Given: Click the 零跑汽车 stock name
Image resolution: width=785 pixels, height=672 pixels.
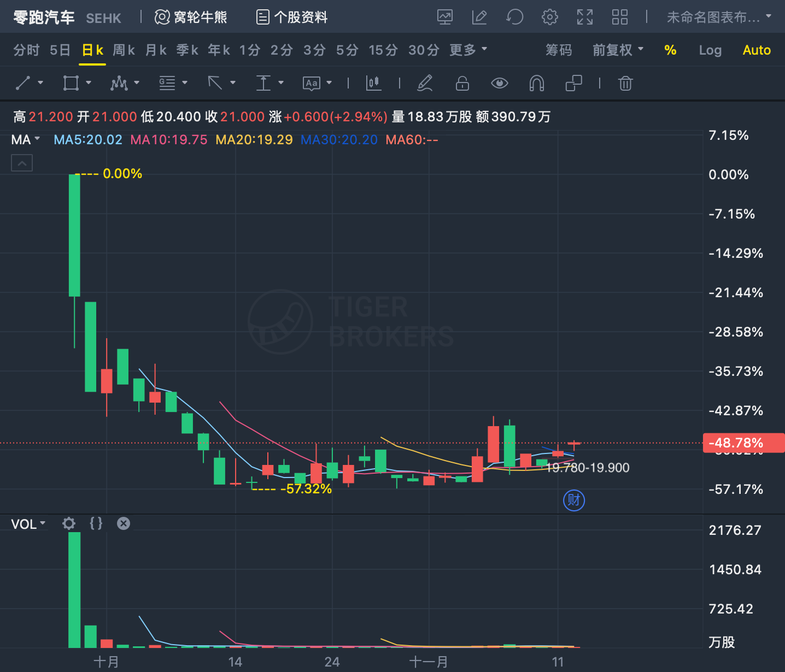Looking at the screenshot, I should (44, 17).
